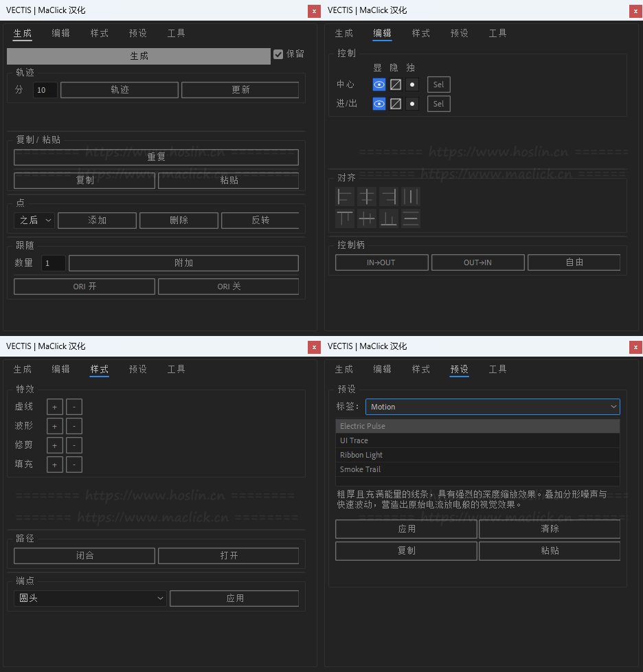Screen dimensions: 643x672
Task: Click the align left edges icon
Action: point(345,197)
